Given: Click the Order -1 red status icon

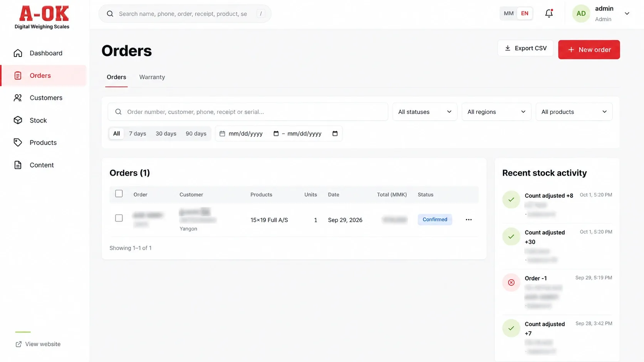Looking at the screenshot, I should click(511, 282).
